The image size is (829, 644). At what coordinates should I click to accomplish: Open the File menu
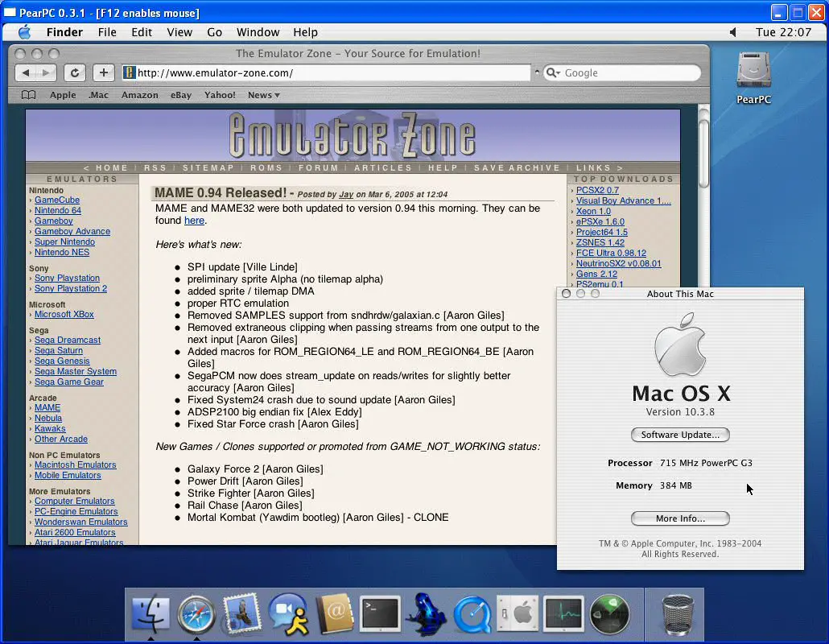107,32
